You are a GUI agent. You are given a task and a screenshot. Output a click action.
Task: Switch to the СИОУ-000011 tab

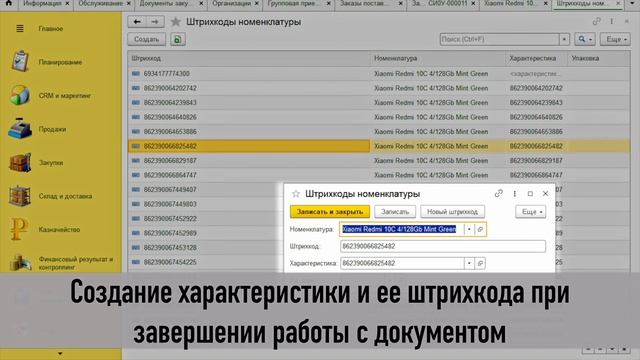(439, 3)
